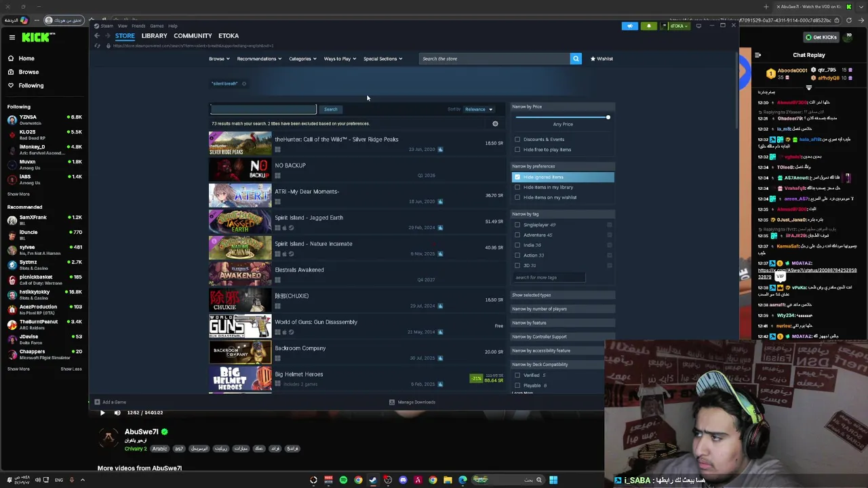The height and width of the screenshot is (488, 868).
Task: Expand Narrow by Controller Support section
Action: click(562, 337)
